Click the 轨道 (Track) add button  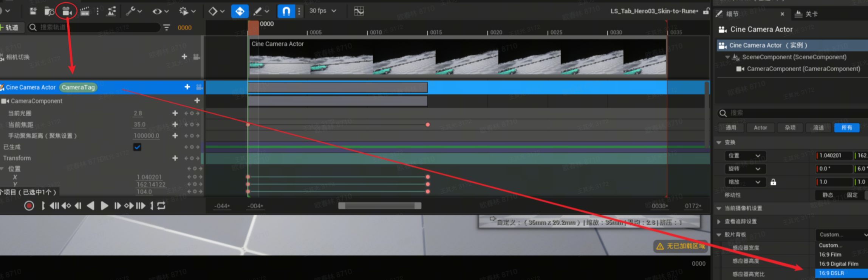click(11, 28)
